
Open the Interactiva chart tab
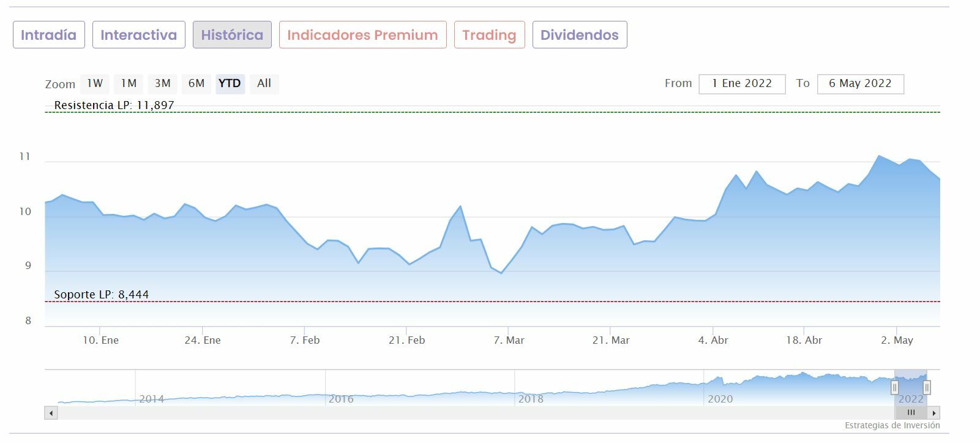[138, 35]
